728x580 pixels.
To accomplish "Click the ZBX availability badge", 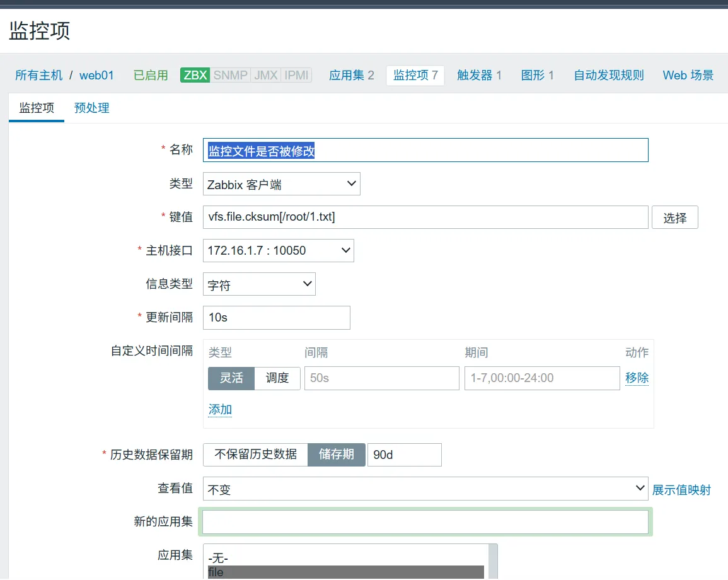I will click(x=195, y=75).
